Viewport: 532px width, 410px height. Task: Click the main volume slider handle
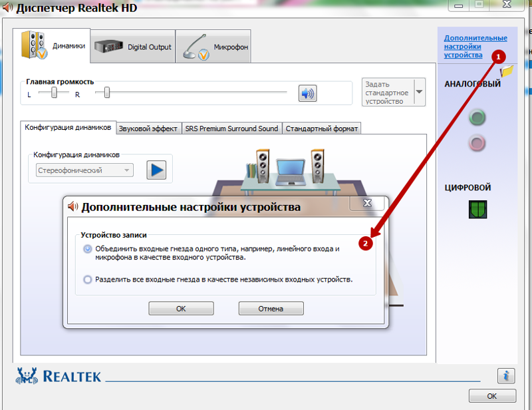click(x=107, y=92)
